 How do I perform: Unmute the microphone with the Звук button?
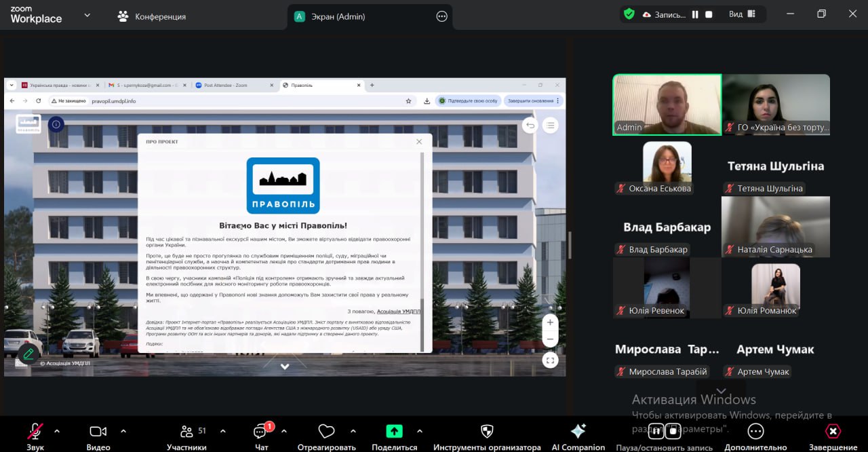click(x=35, y=432)
